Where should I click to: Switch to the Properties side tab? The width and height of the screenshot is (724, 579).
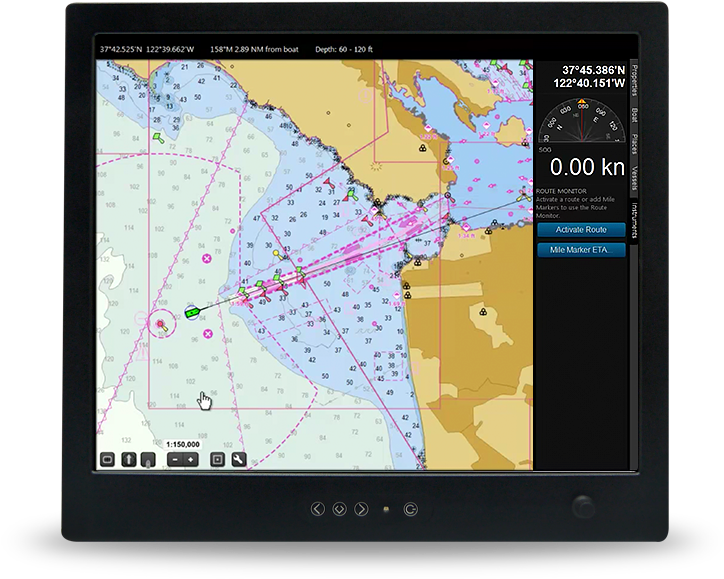(634, 80)
